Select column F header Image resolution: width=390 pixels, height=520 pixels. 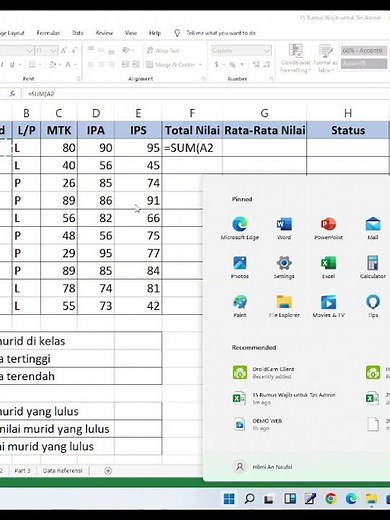pyautogui.click(x=192, y=113)
